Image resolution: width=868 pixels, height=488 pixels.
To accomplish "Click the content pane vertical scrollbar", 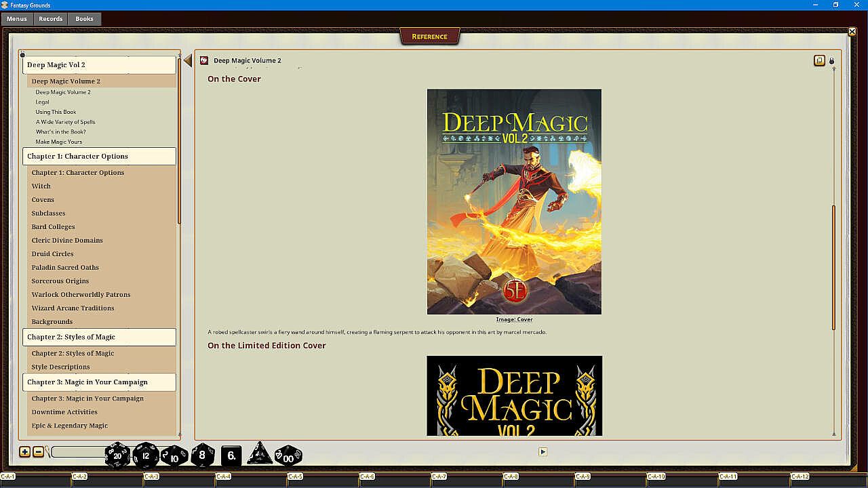I will [834, 268].
